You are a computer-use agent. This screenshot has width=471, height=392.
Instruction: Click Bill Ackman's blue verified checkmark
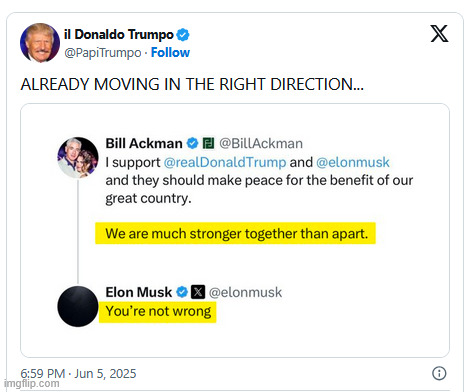click(x=192, y=143)
